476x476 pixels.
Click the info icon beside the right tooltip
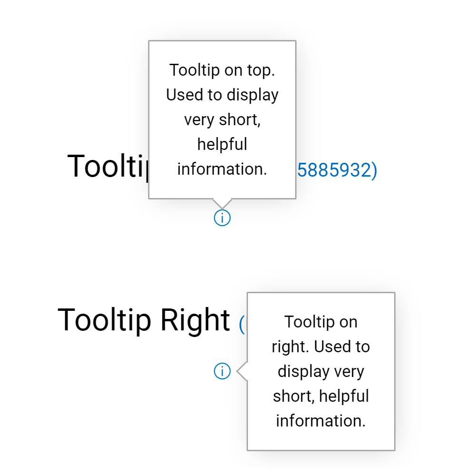click(222, 371)
